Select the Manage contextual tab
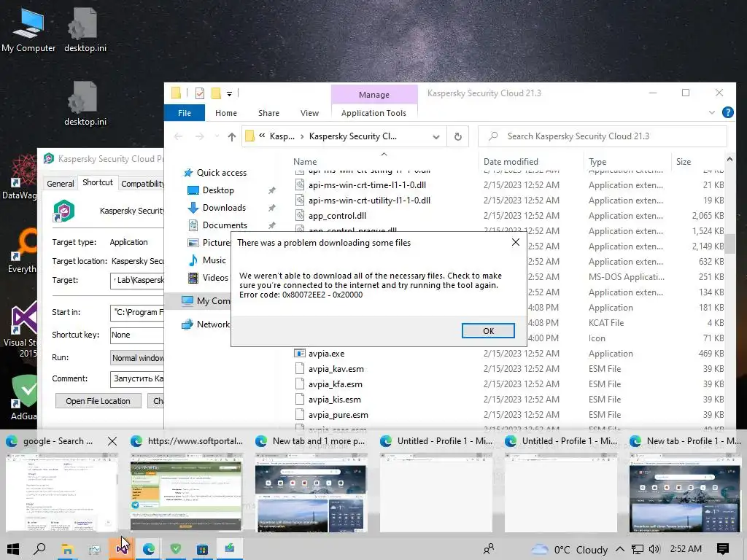This screenshot has width=747, height=560. (x=374, y=95)
